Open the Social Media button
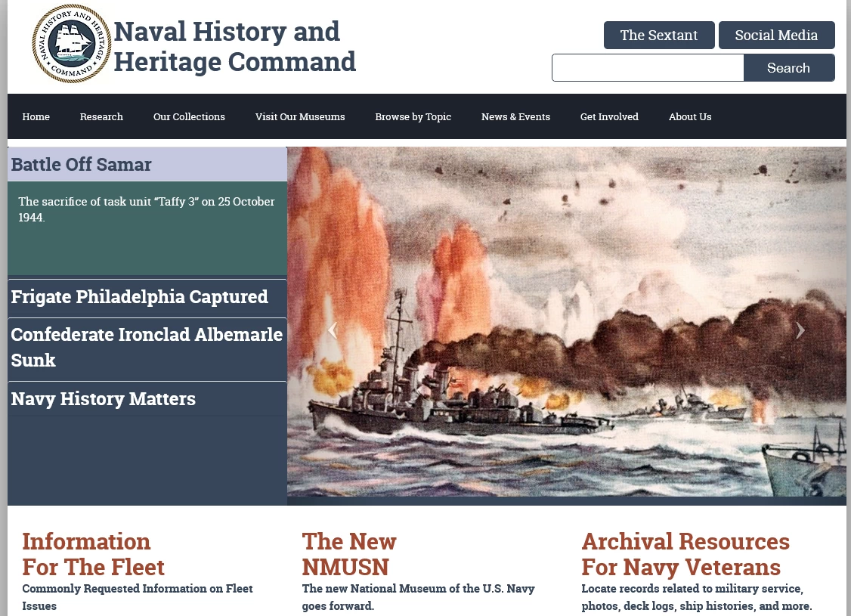The image size is (851, 616). click(x=776, y=36)
